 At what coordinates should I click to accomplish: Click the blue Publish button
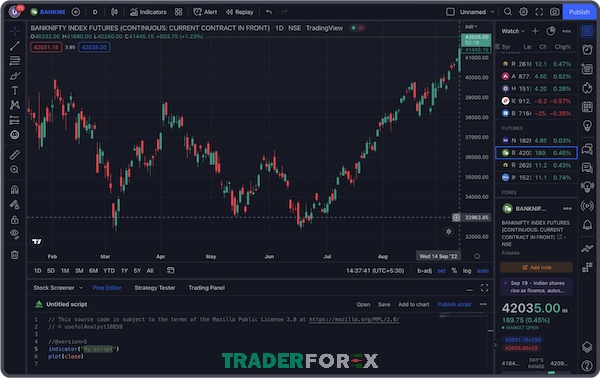[x=579, y=12]
